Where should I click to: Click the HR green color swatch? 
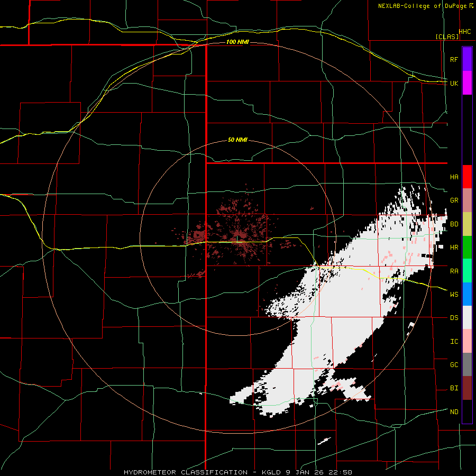pos(467,247)
